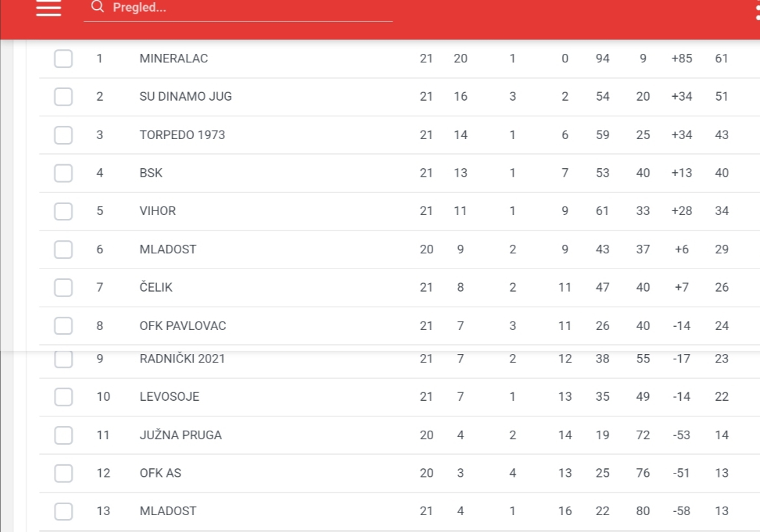Check the LEVOSOJE row checkbox
This screenshot has width=760, height=532.
(x=64, y=397)
